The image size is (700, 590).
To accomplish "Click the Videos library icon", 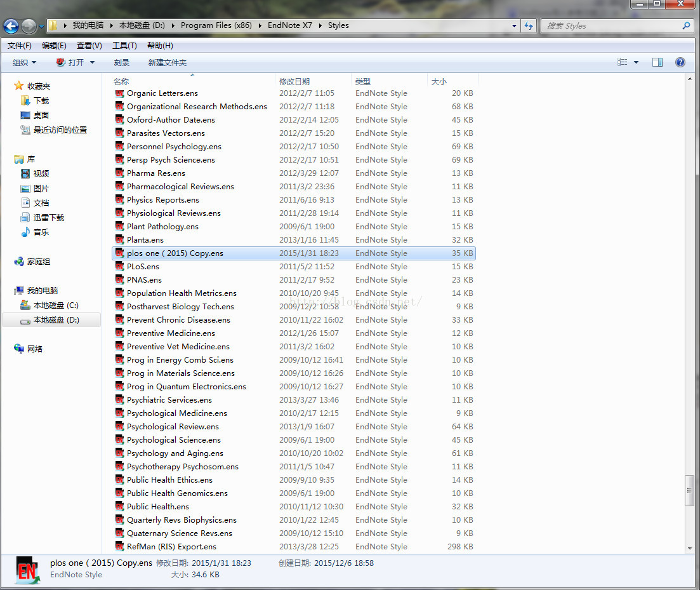I will pos(25,174).
